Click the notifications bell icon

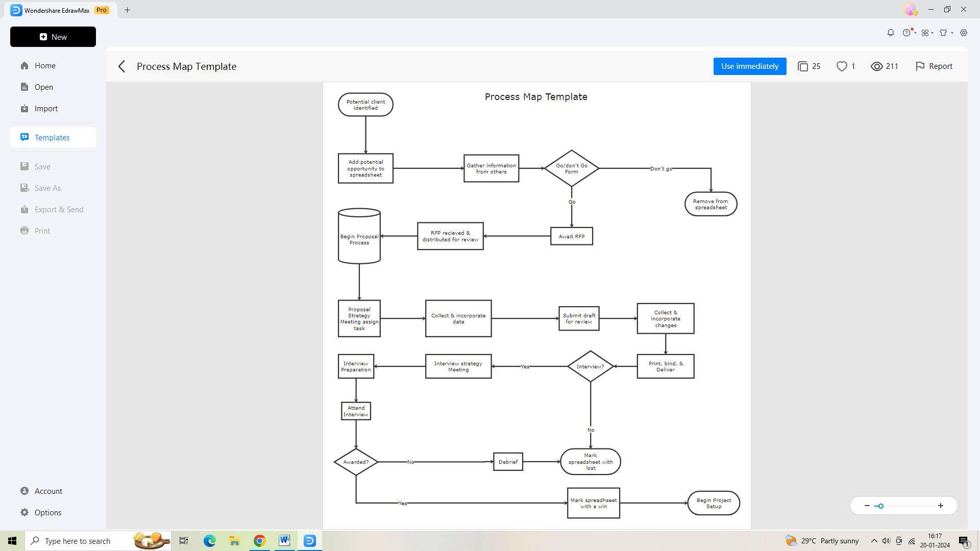click(890, 33)
